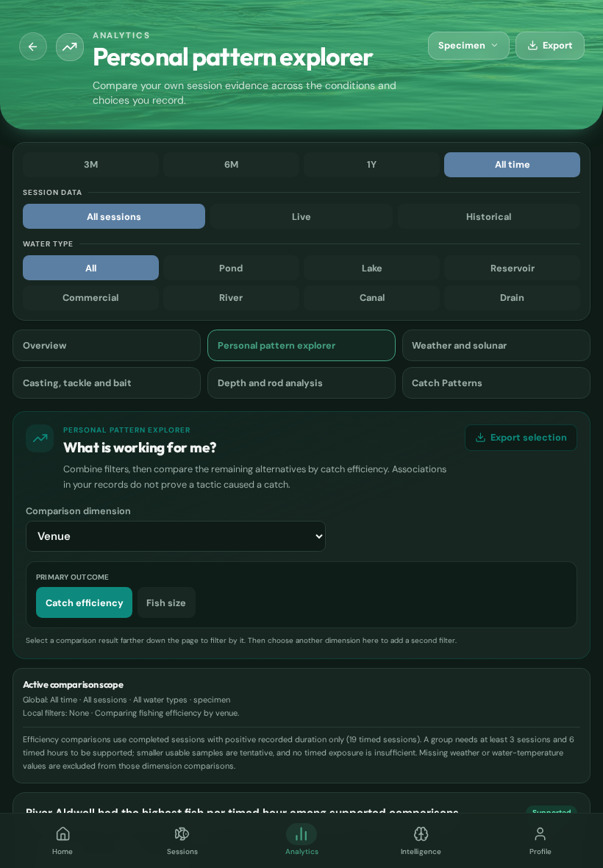Click the download icon on Export button
The image size is (603, 868).
532,46
